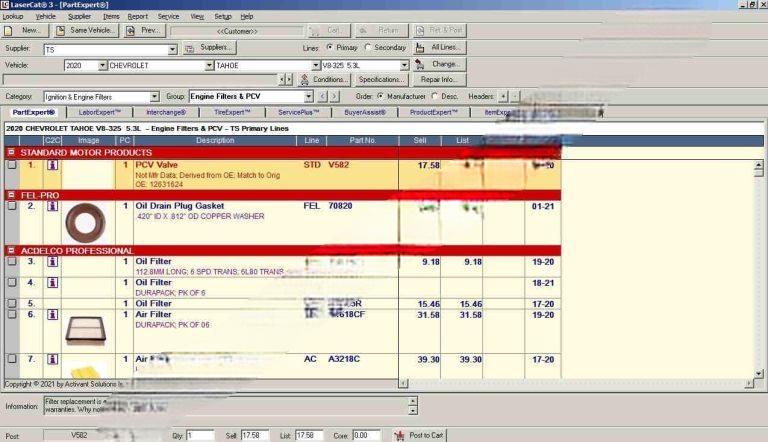Image resolution: width=768 pixels, height=442 pixels.
Task: Open the Report menu
Action: pos(138,16)
